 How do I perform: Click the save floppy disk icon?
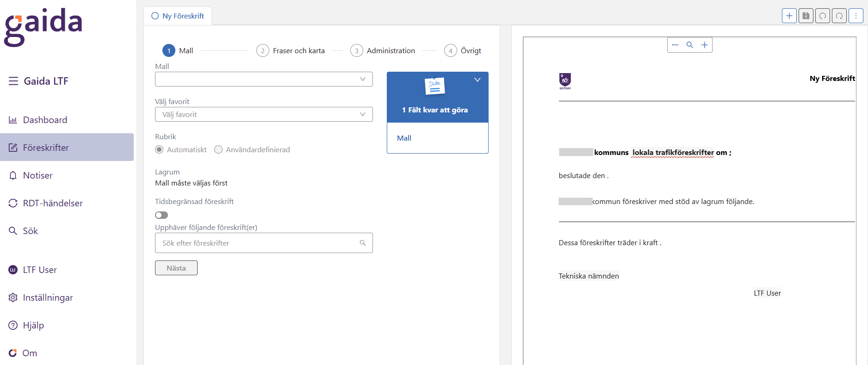tap(806, 16)
